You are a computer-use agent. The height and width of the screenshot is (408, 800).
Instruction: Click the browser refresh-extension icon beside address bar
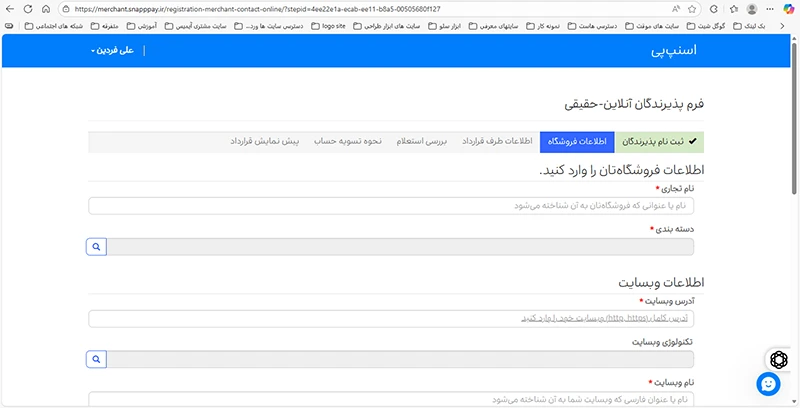pos(714,9)
